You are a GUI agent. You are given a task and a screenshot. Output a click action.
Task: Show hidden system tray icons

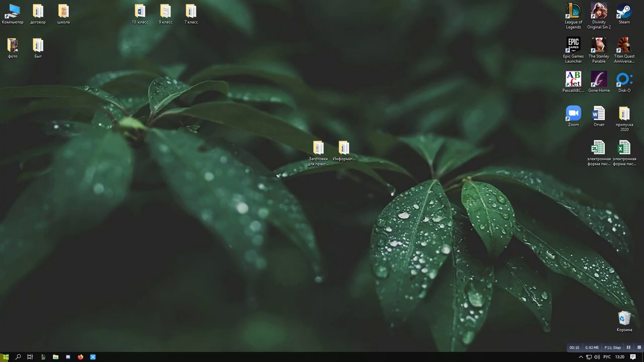point(581,357)
